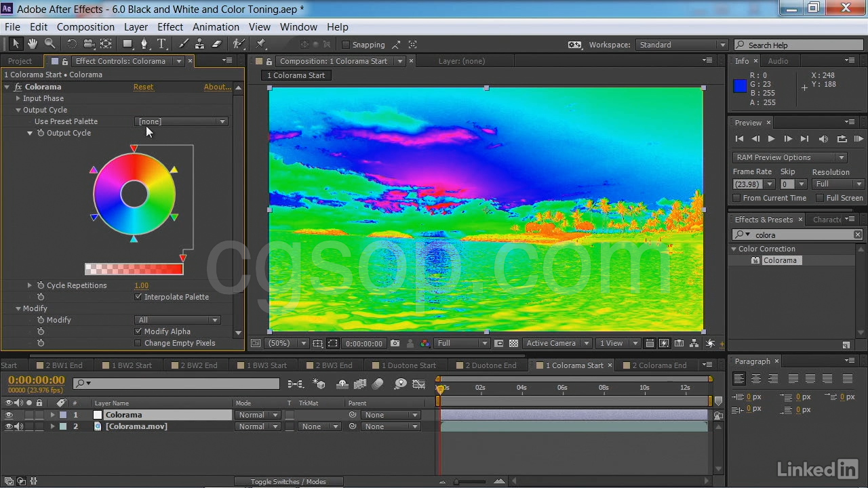Click the Effects search field containing colora

pos(800,235)
